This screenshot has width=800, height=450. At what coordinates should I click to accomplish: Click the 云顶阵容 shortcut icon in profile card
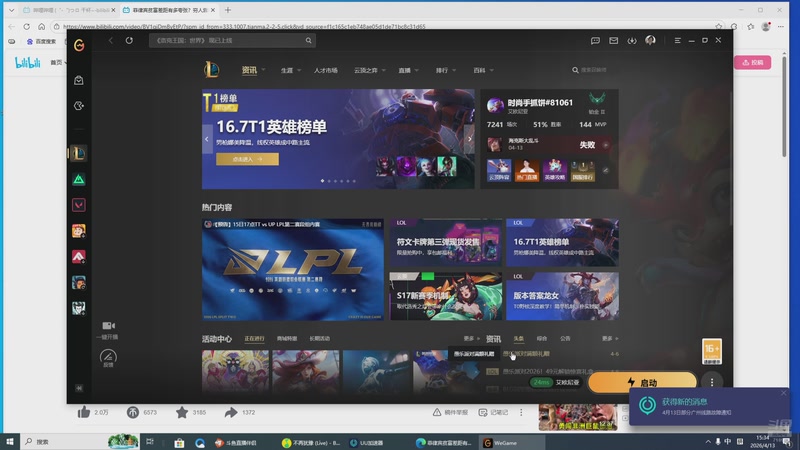tap(499, 170)
